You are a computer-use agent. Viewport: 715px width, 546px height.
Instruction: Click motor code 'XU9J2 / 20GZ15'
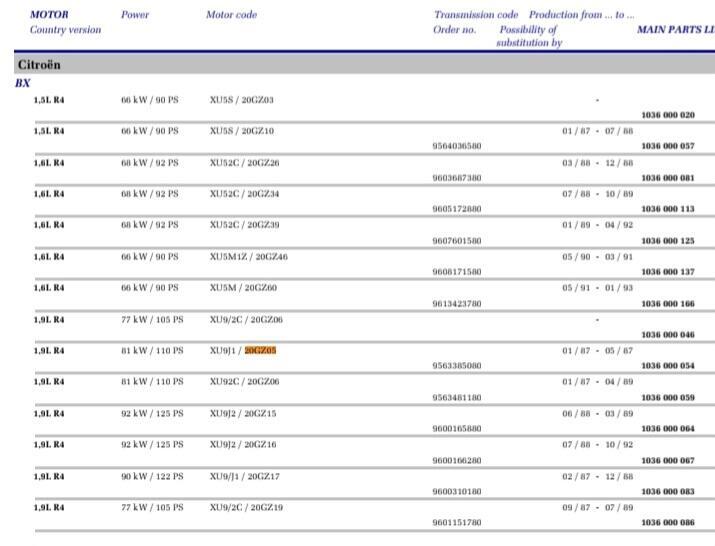pyautogui.click(x=243, y=414)
